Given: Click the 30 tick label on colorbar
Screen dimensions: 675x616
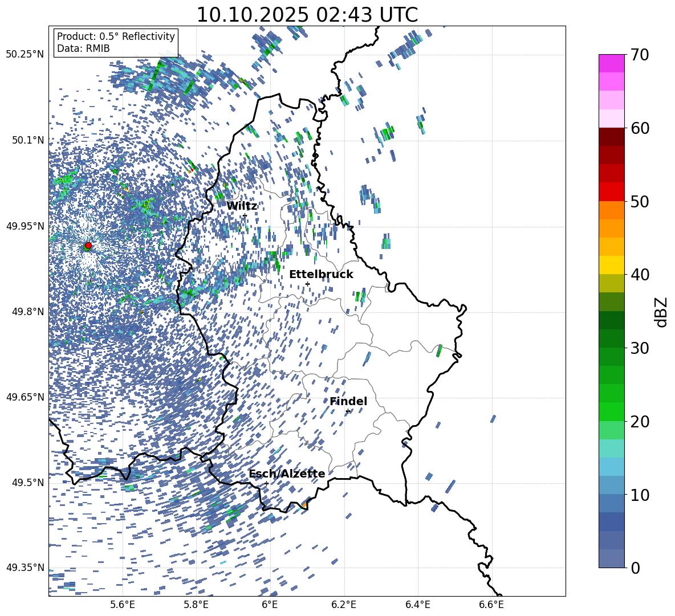Looking at the screenshot, I should click(x=639, y=348).
